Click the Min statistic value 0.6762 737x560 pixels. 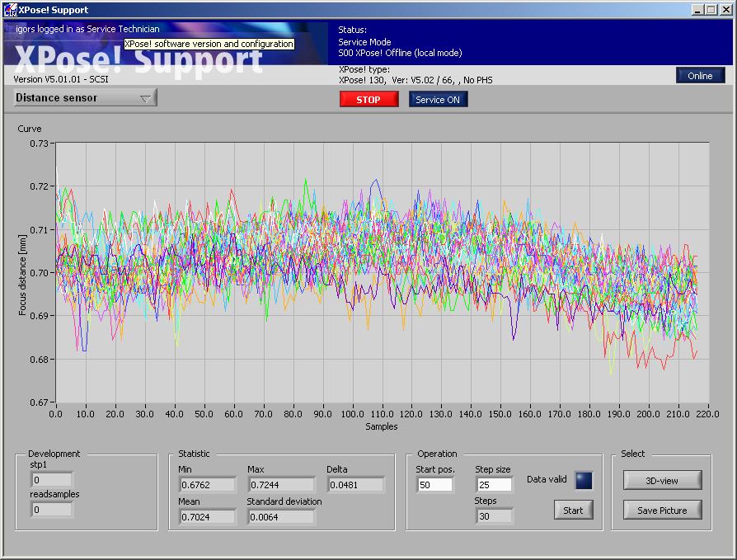click(207, 485)
